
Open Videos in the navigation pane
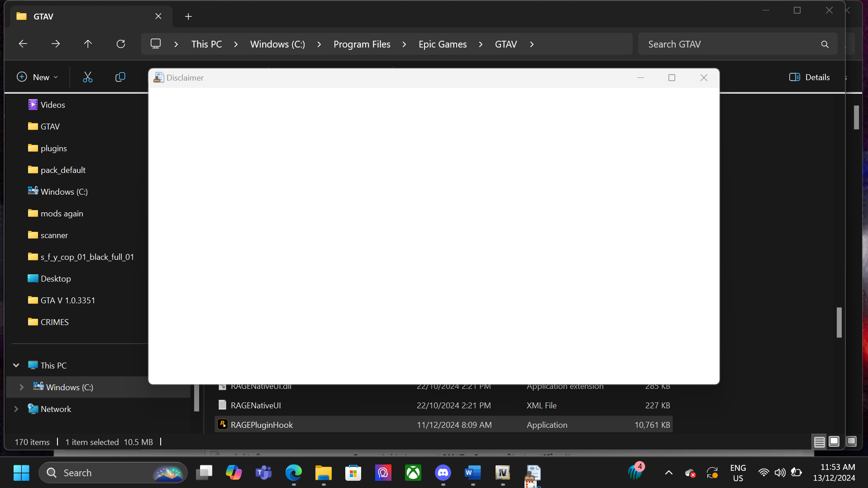[x=53, y=105]
